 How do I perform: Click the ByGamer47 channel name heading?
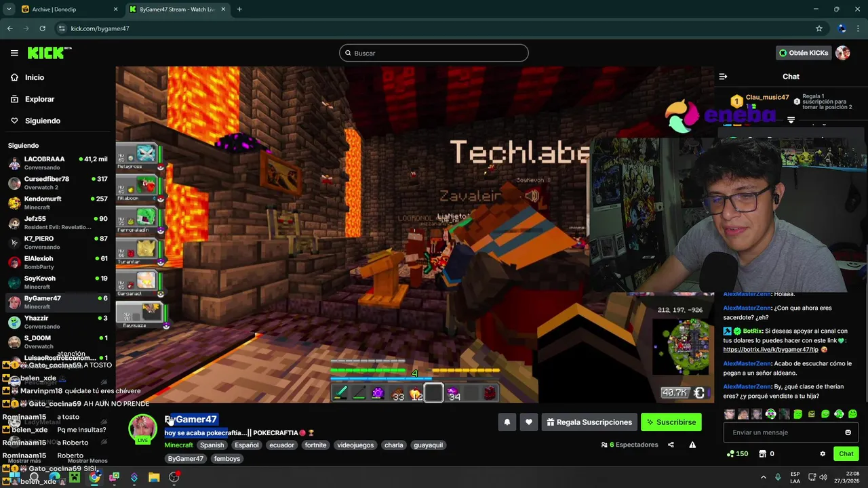(191, 420)
